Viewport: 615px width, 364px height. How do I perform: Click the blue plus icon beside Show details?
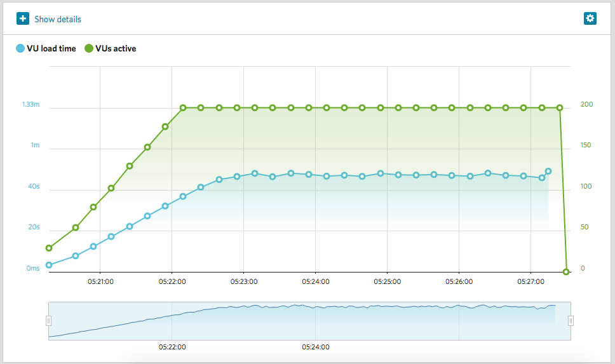coord(23,18)
